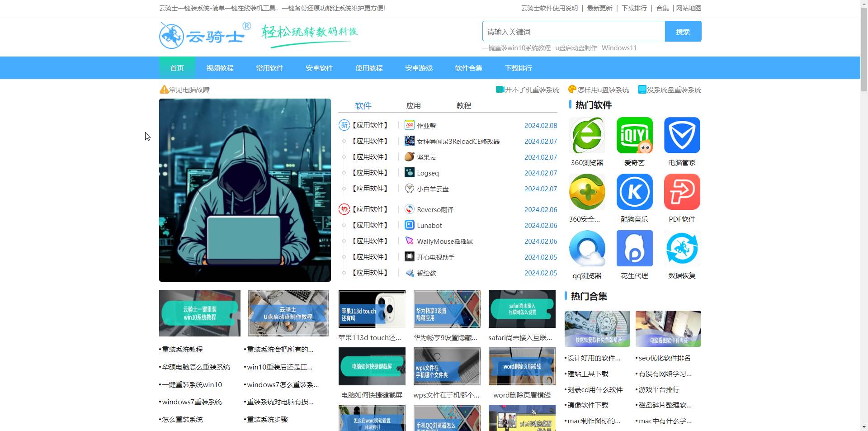Image resolution: width=868 pixels, height=431 pixels.
Task: Open the 爱奇艺 green icon
Action: click(x=634, y=135)
